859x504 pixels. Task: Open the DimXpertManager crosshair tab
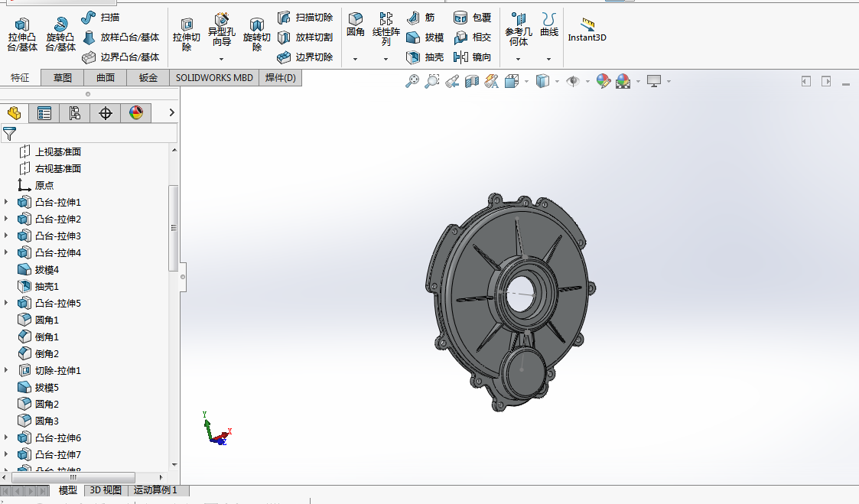coord(106,113)
